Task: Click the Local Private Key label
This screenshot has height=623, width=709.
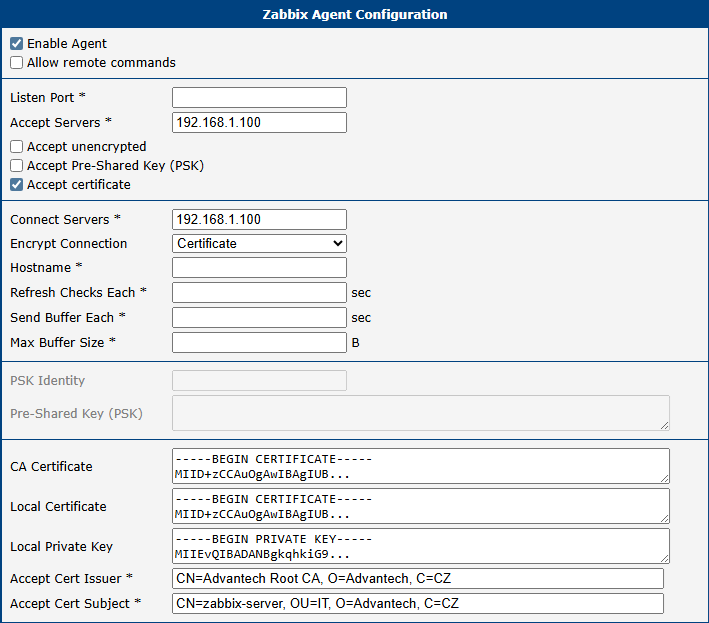Action: 61,547
